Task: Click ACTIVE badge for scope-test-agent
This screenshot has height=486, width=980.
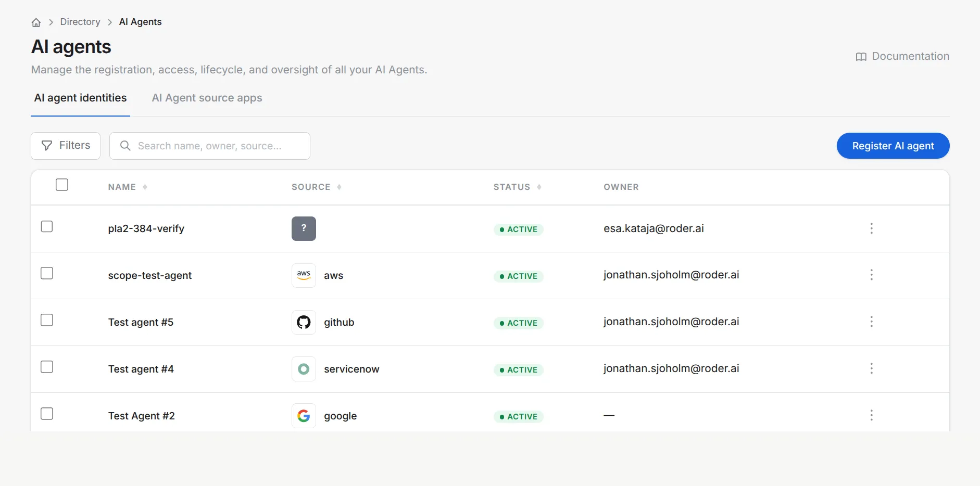Action: click(518, 276)
